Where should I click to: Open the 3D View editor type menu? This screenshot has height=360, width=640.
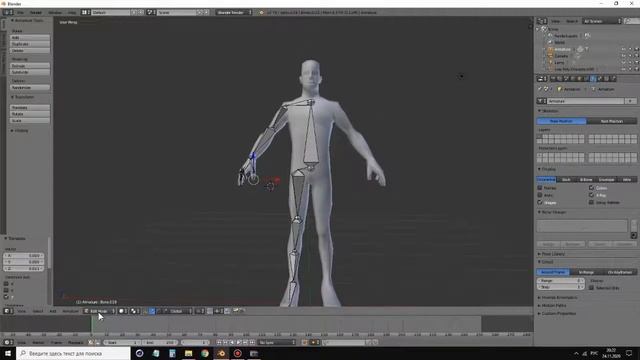[x=7, y=311]
